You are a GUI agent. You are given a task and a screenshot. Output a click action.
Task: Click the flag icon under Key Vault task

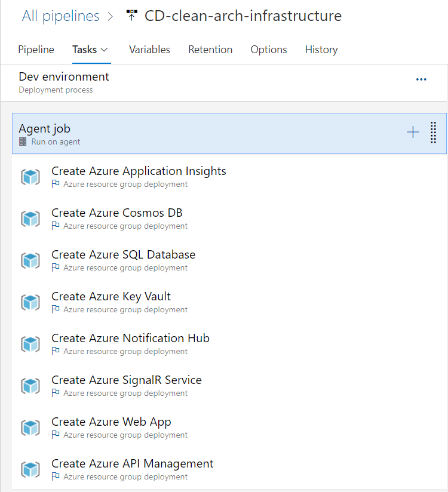56,309
